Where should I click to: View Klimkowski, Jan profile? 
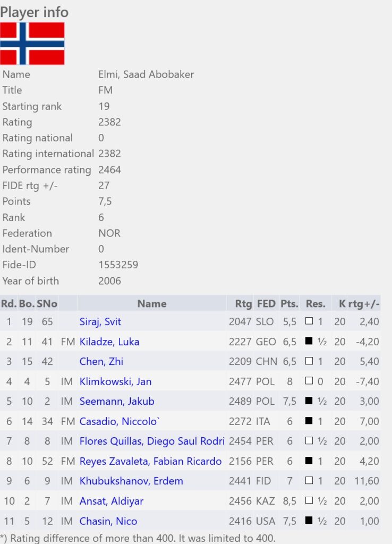coord(115,381)
